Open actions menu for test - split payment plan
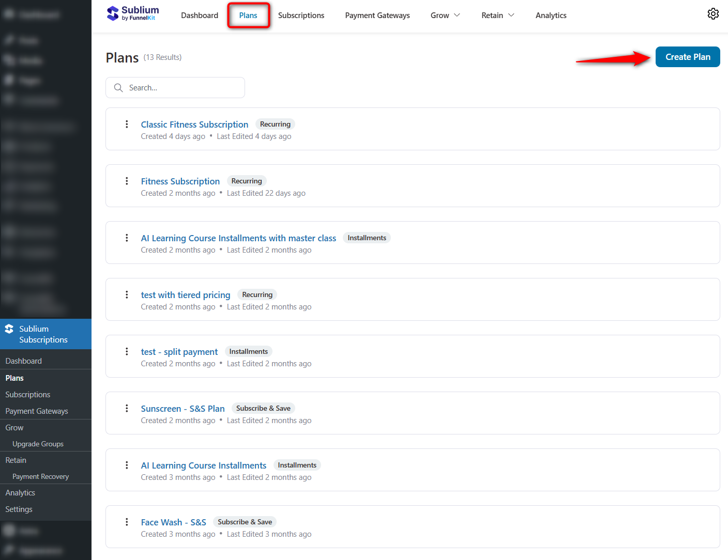Viewport: 728px width, 560px height. click(x=127, y=351)
